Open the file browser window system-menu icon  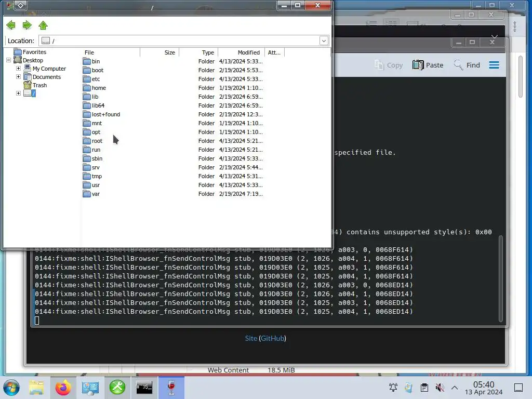[x=21, y=5]
